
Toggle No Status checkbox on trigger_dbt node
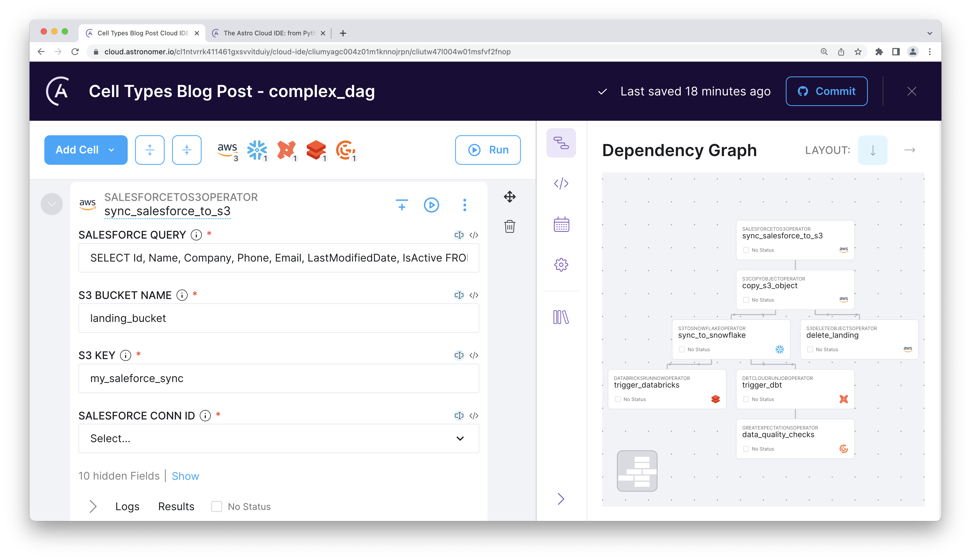(x=746, y=399)
